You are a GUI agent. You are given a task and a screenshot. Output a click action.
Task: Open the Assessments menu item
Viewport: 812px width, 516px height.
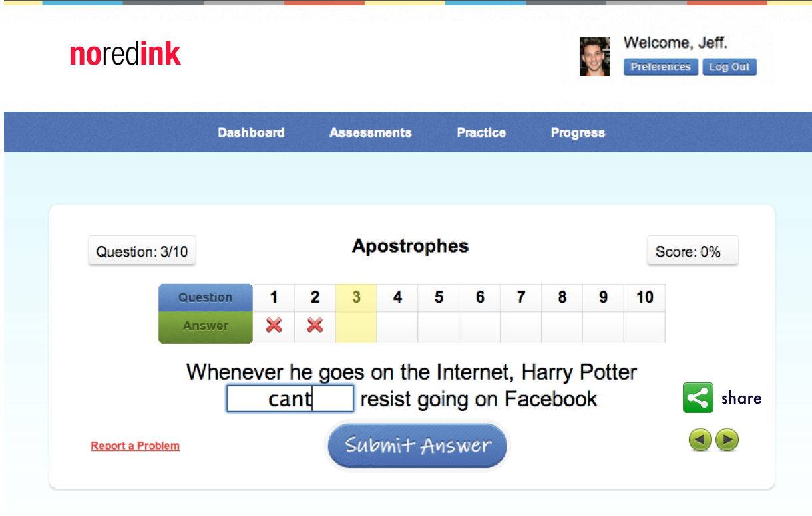[x=371, y=132]
